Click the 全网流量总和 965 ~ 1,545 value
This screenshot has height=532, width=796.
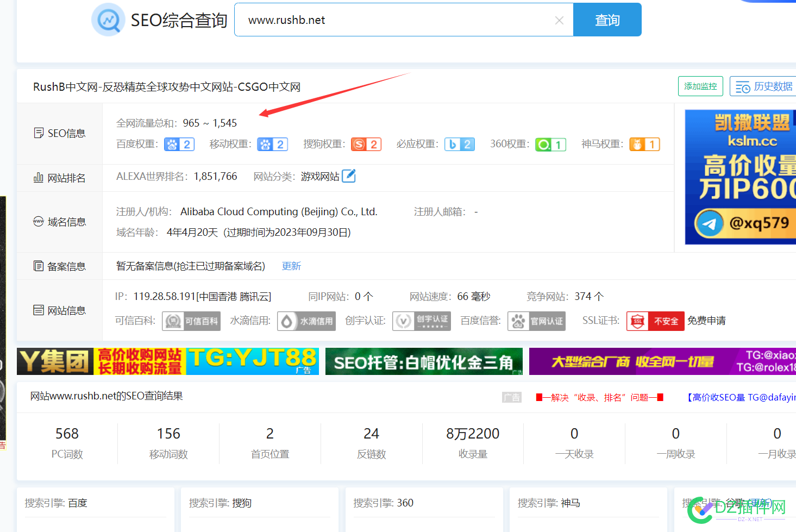(x=210, y=123)
